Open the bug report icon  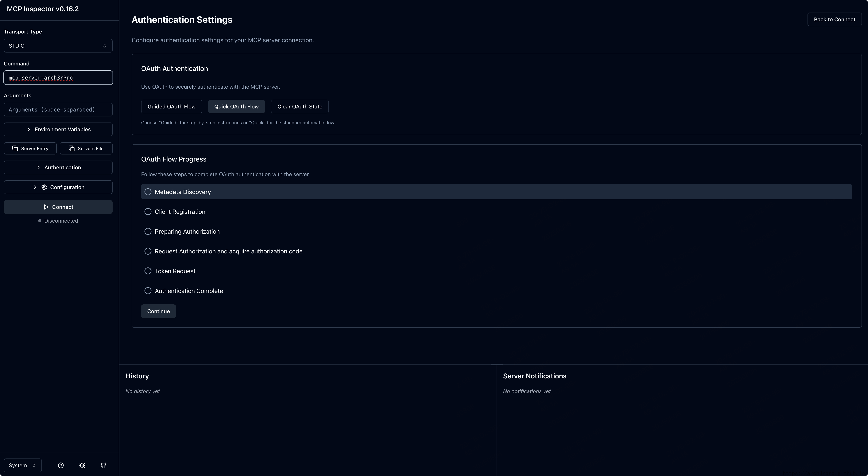[82, 465]
